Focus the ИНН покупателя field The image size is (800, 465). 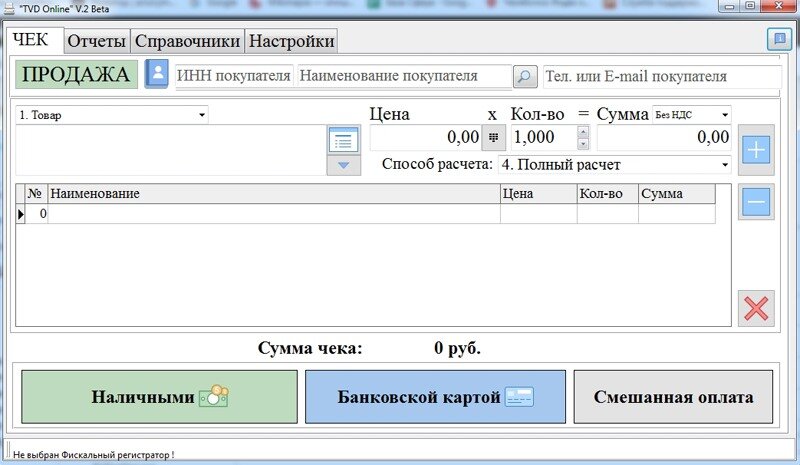pyautogui.click(x=234, y=76)
